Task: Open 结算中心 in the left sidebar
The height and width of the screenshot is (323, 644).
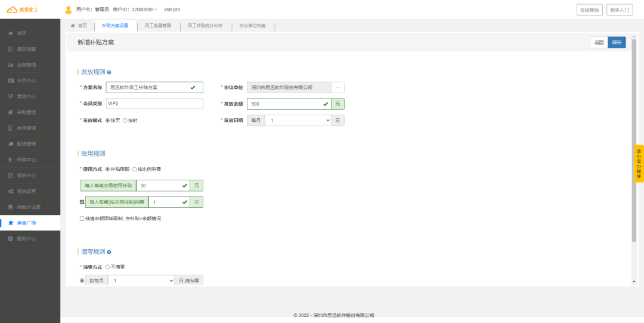Action: point(26,159)
